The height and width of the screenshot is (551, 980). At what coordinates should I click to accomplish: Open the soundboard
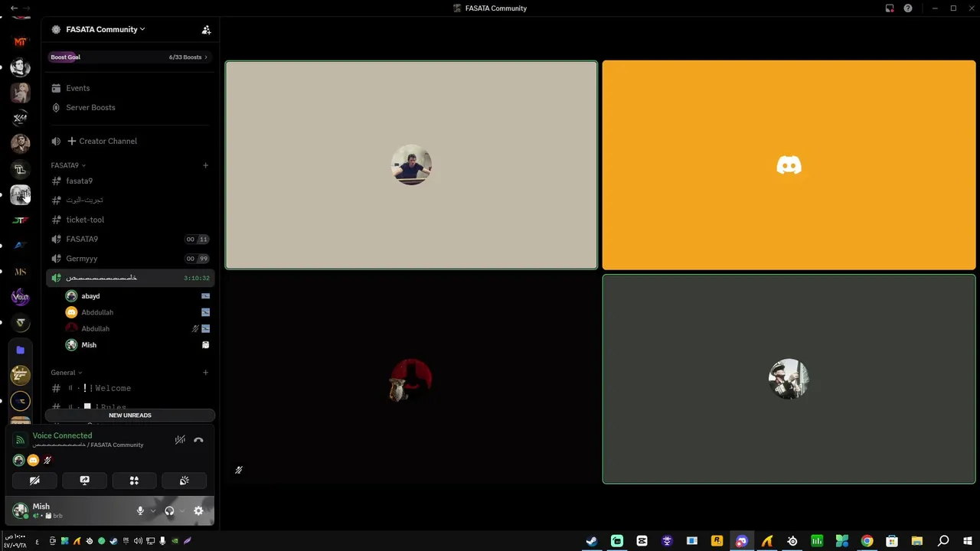click(x=184, y=481)
